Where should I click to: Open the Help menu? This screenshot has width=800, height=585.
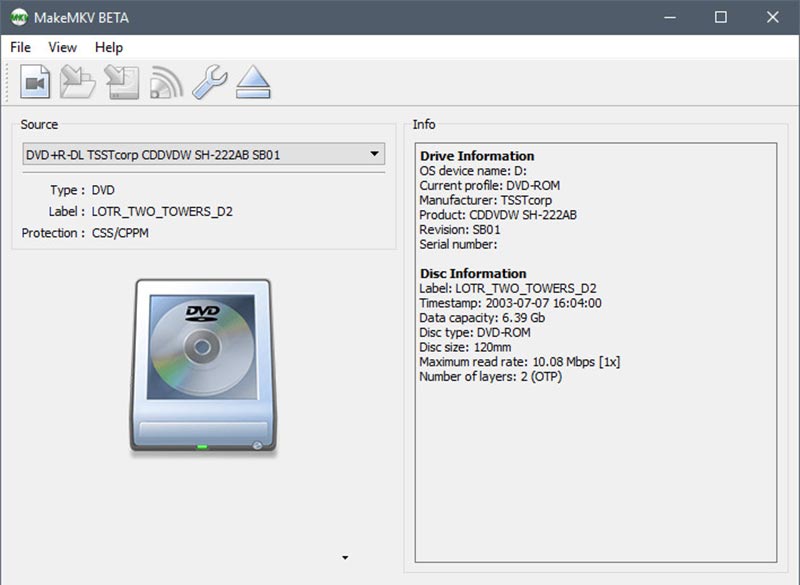coord(109,47)
